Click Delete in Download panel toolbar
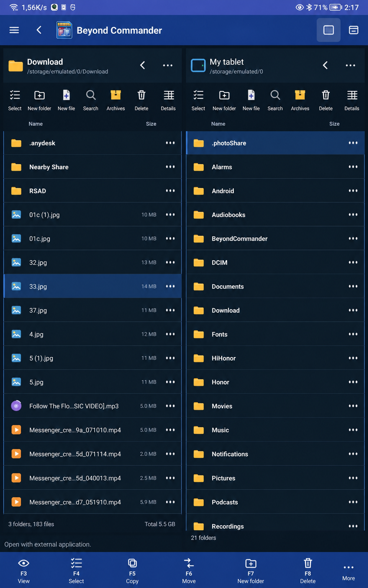Viewport: 368px width, 588px height. click(x=141, y=100)
